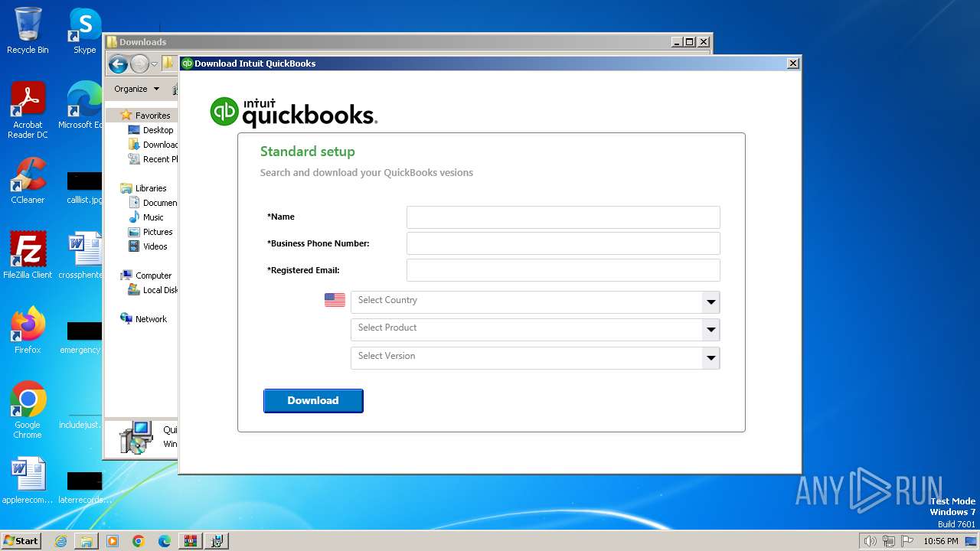The width and height of the screenshot is (980, 551).
Task: Open File Explorer taskbar button
Action: pyautogui.click(x=87, y=541)
